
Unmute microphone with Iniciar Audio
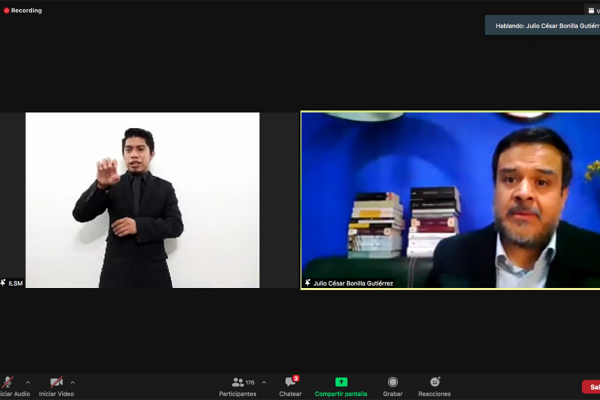14,387
